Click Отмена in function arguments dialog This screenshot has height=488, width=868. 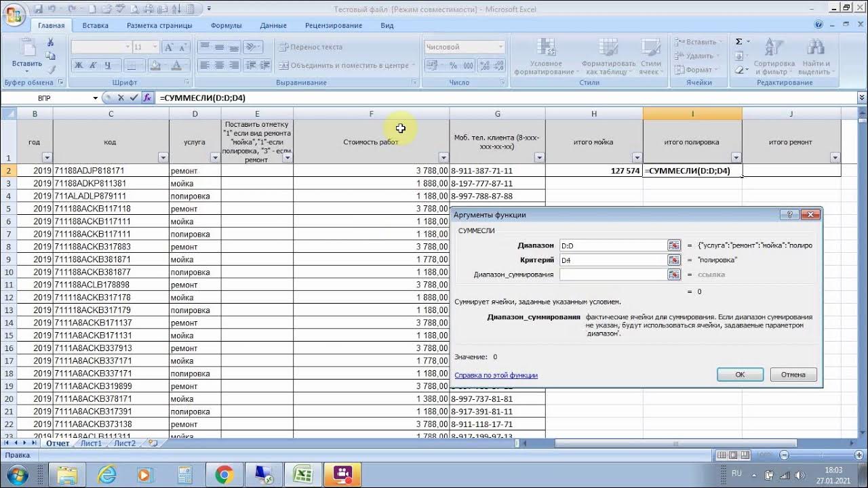793,374
